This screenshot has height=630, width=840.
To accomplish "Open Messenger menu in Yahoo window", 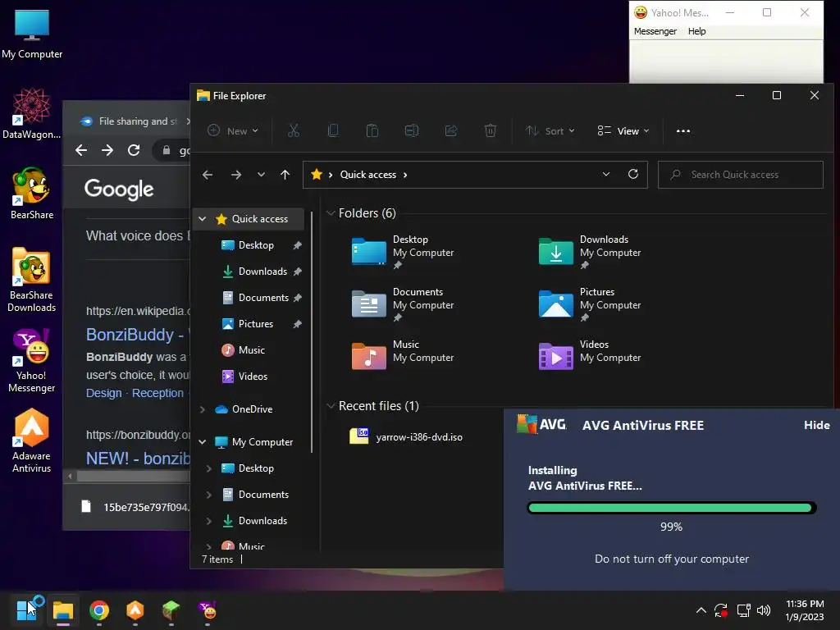I will pos(655,31).
